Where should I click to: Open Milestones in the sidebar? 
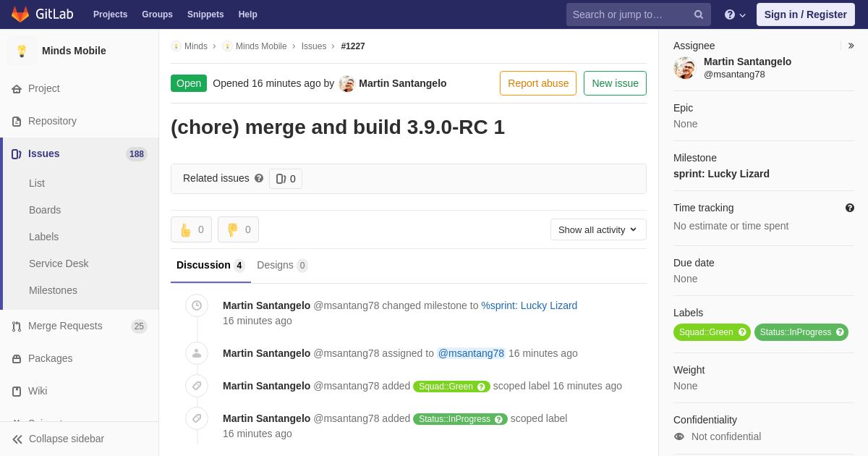click(53, 290)
